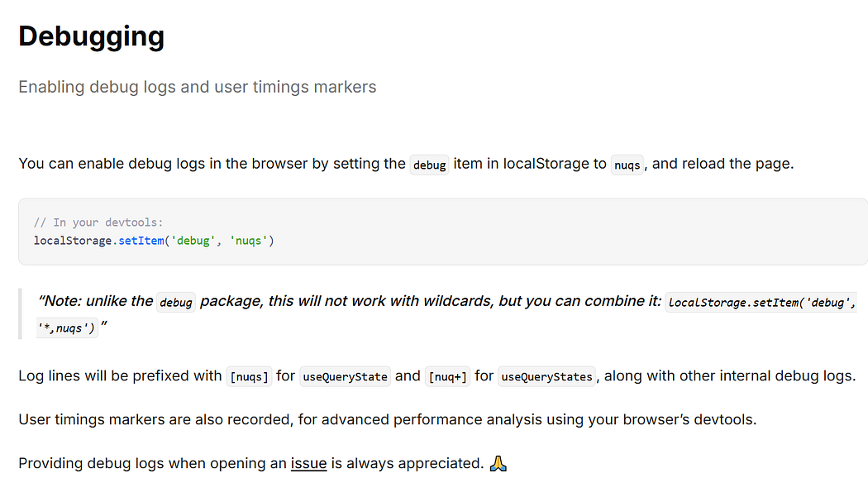Image resolution: width=868 pixels, height=478 pixels.
Task: Click the "[nuq+]" log prefix code
Action: coord(448,376)
